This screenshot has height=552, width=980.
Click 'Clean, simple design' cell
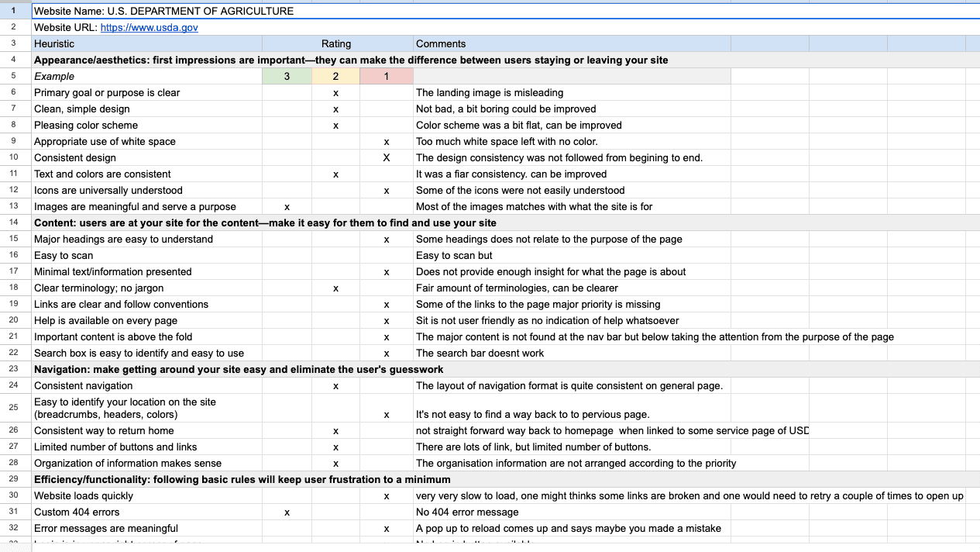point(146,109)
